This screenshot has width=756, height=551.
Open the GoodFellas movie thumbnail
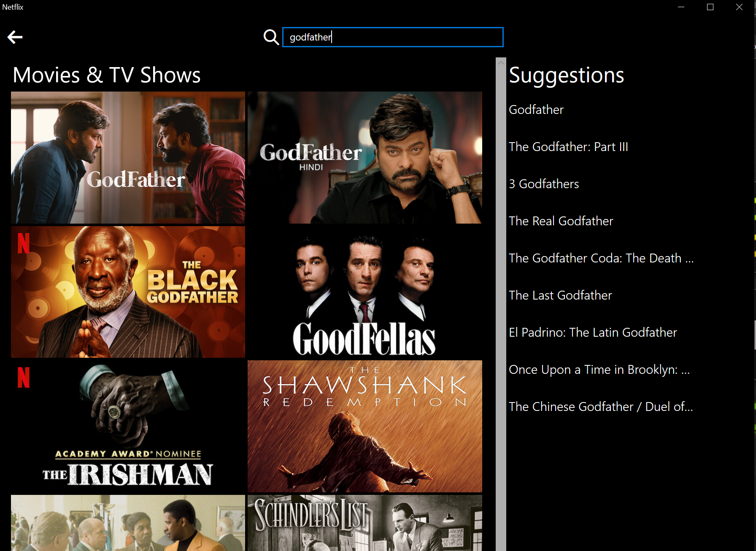[x=365, y=292]
